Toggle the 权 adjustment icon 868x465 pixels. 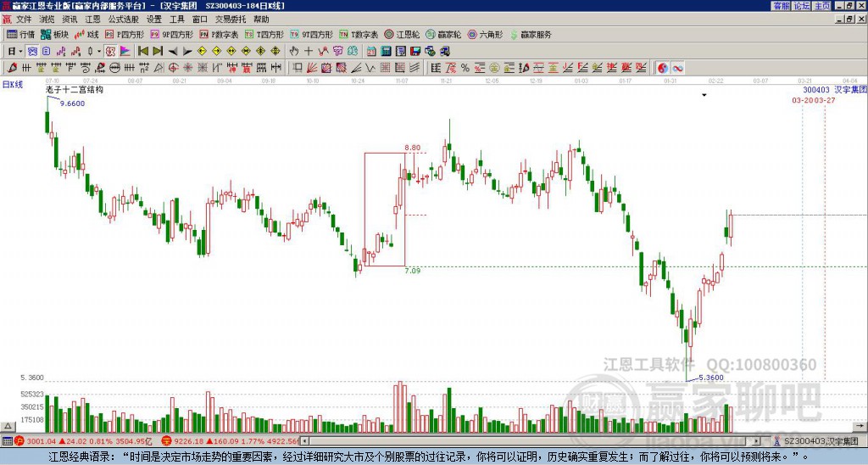tap(111, 52)
